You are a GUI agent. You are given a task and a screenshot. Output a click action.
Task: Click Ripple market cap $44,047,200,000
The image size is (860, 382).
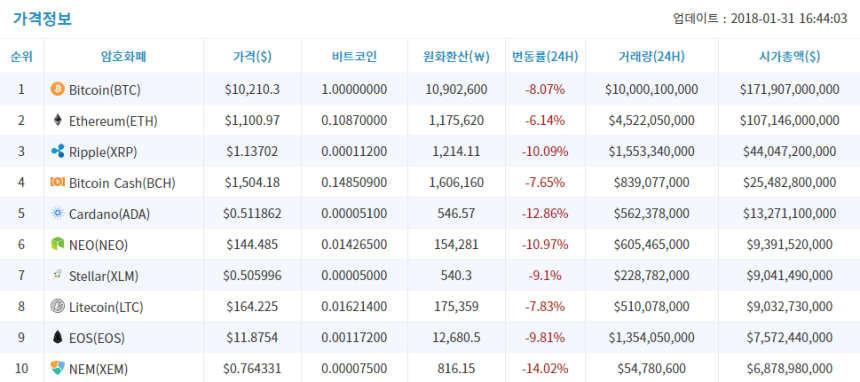click(789, 151)
